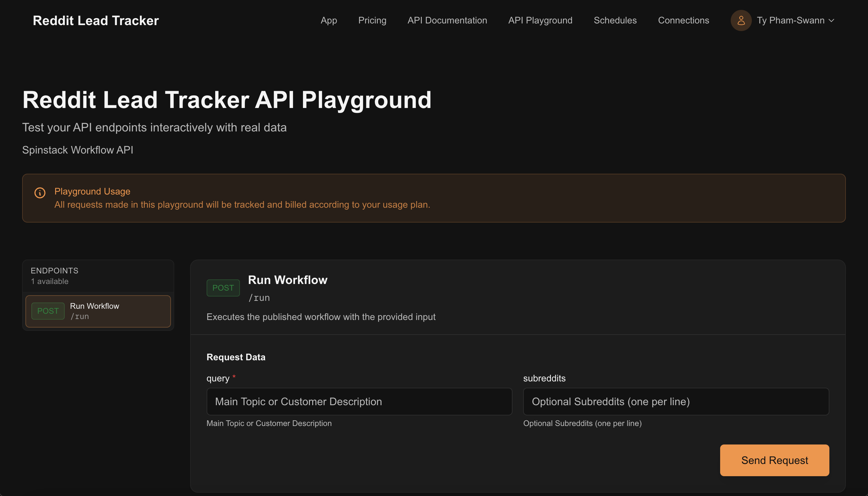This screenshot has height=496, width=868.
Task: Click the Spinstack Workflow API label
Action: click(x=78, y=150)
